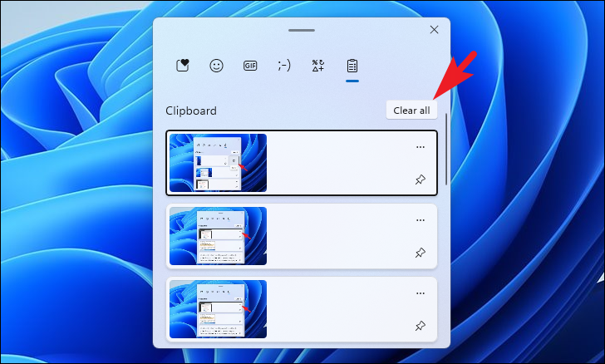Open the more options menu of the third clipboard item

[421, 293]
